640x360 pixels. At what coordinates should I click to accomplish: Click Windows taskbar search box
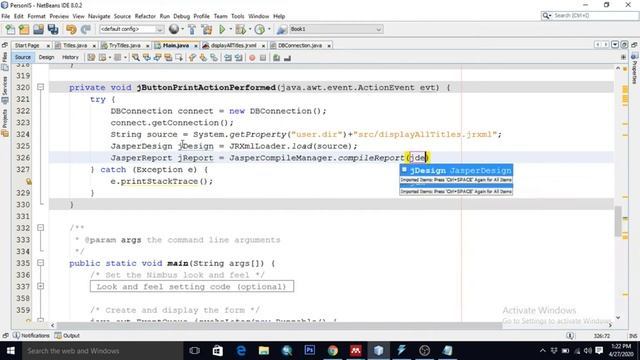pyautogui.click(x=101, y=351)
